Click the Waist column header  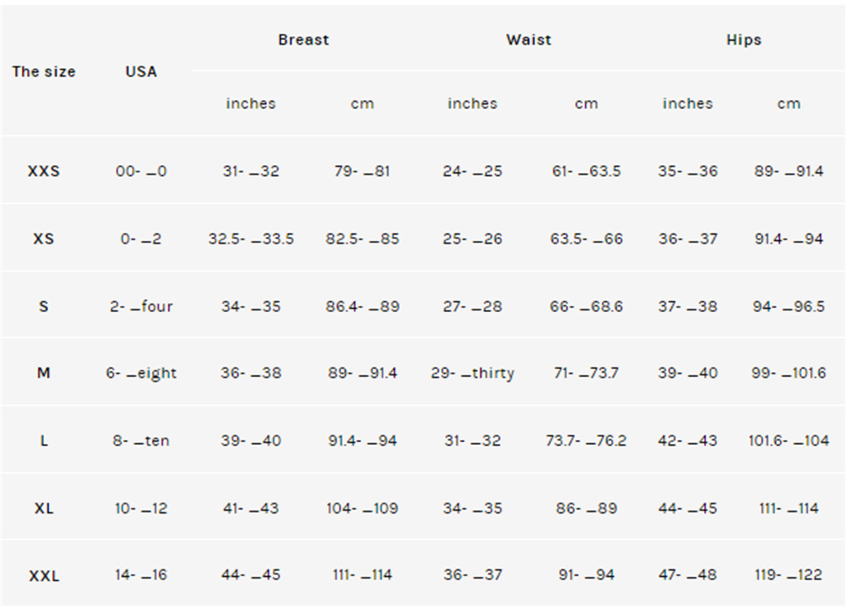point(529,40)
